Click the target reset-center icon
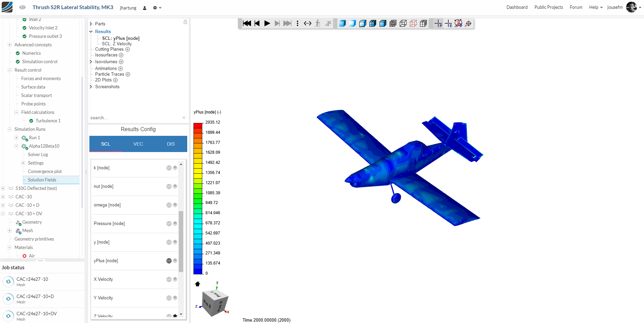This screenshot has width=644, height=323. point(468,23)
